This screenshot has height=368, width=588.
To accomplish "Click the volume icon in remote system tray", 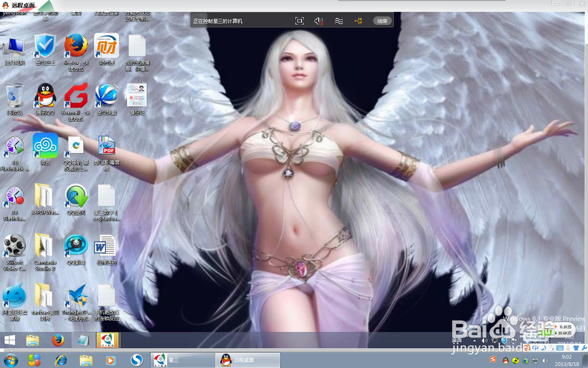I will pos(485,340).
